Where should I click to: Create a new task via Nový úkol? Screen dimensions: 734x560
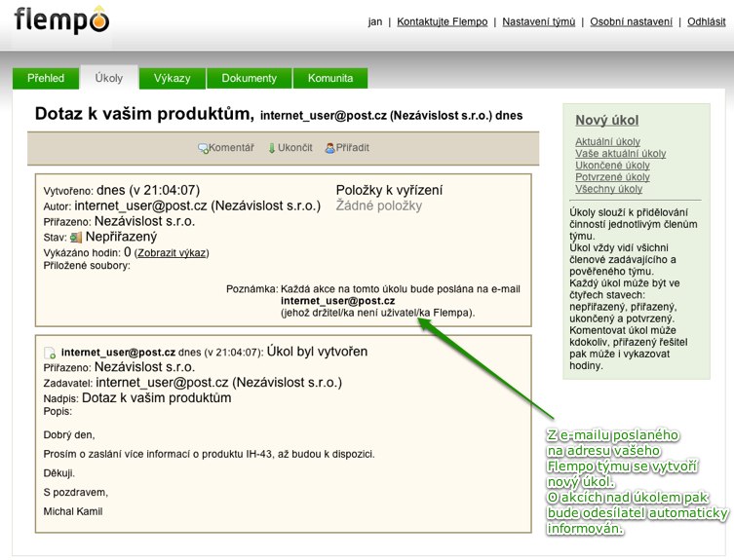point(606,120)
